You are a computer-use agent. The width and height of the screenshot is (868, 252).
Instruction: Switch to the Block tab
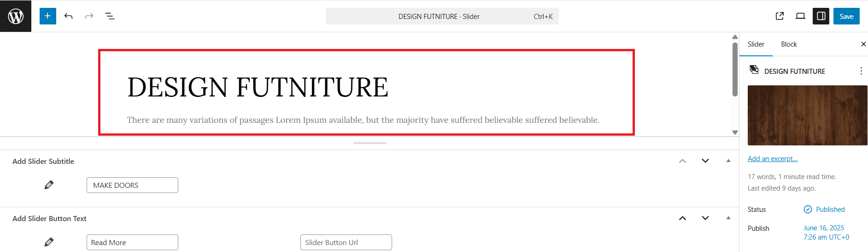(789, 44)
